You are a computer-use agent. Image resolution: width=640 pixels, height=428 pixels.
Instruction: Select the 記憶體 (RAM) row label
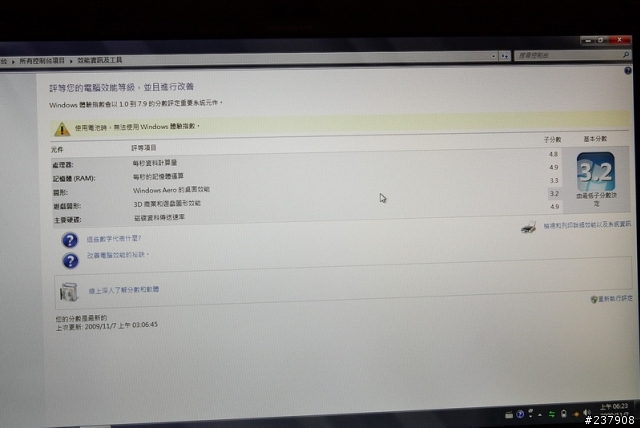74,178
